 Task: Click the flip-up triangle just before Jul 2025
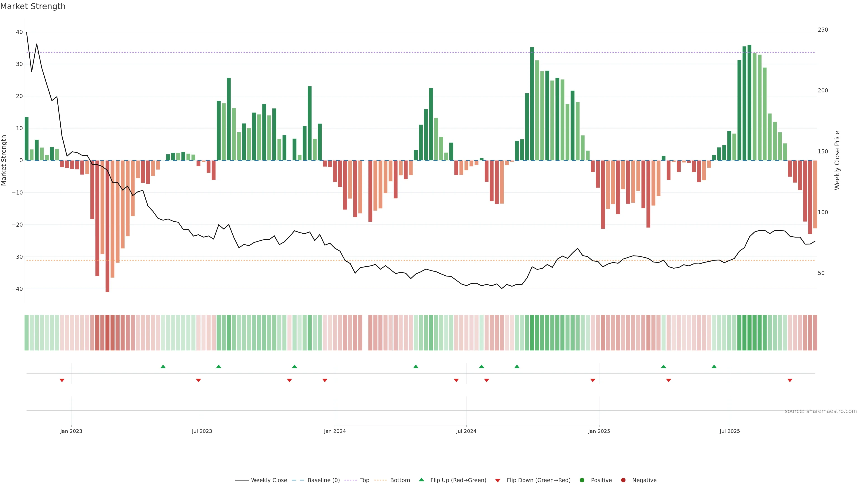(x=714, y=366)
